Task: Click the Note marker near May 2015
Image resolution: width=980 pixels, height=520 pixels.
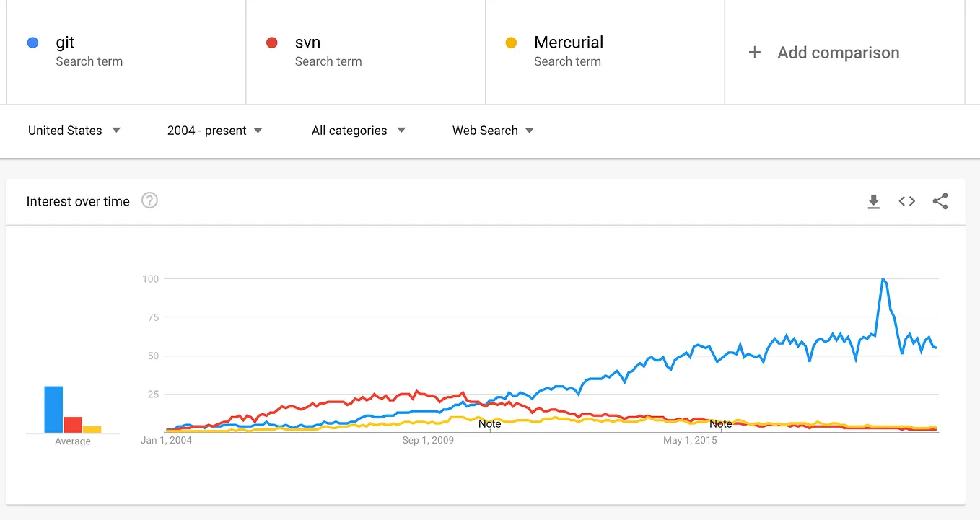Action: coord(720,424)
